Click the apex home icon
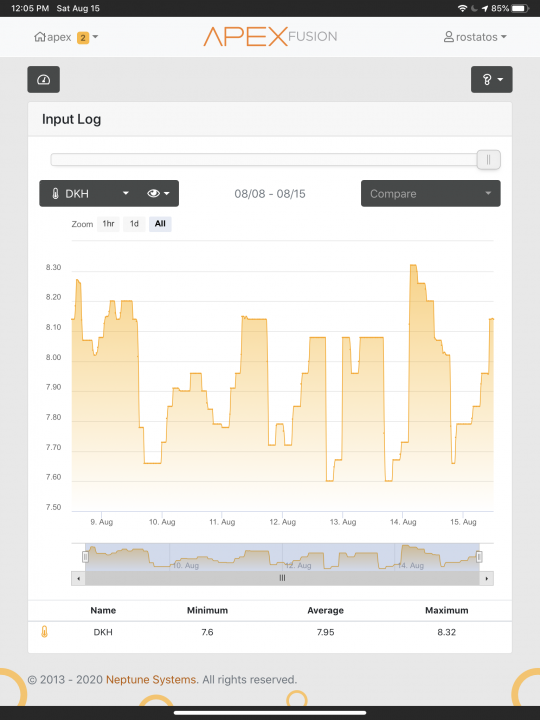This screenshot has width=540, height=720. (40, 37)
